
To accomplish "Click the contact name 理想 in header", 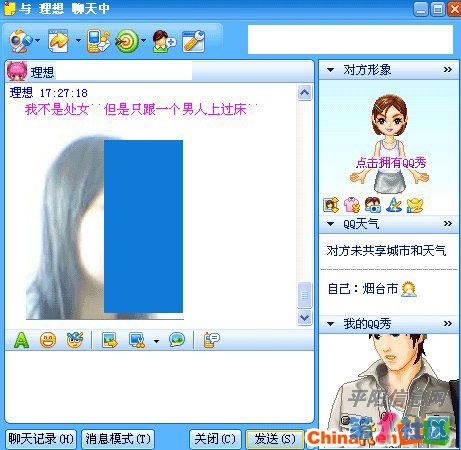I will [x=42, y=72].
